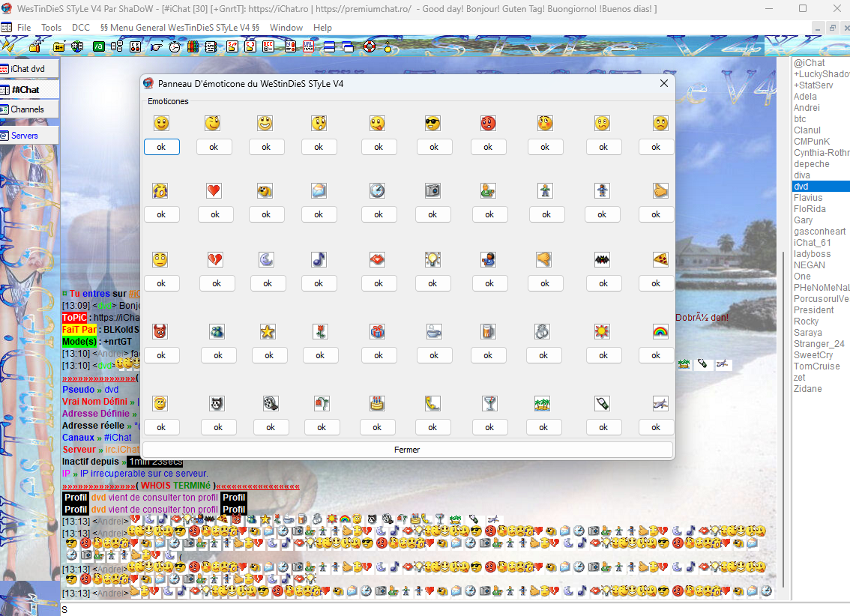Viewport: 850px width, 616px height.
Task: Click the airplane emoticon
Action: click(660, 404)
